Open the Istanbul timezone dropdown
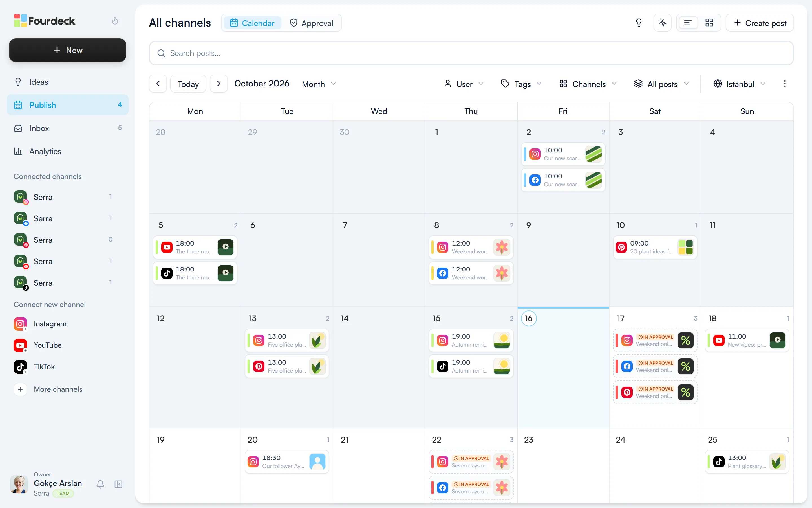Screen dimensions: 812x508 [x=740, y=84]
